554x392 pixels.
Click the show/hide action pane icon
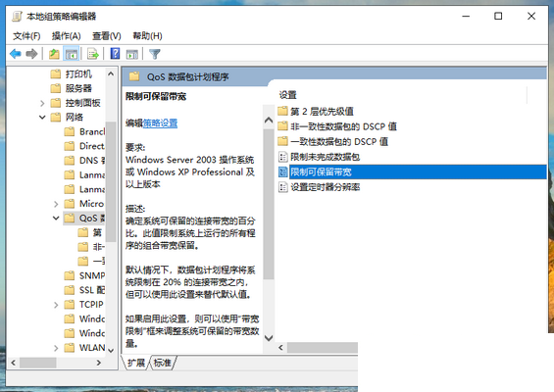point(132,54)
